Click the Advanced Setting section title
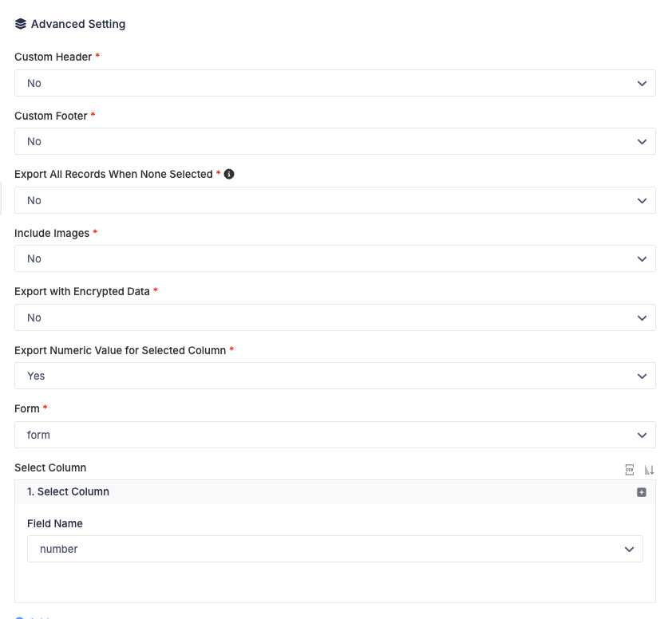Screen dimensions: 672x619 click(78, 24)
